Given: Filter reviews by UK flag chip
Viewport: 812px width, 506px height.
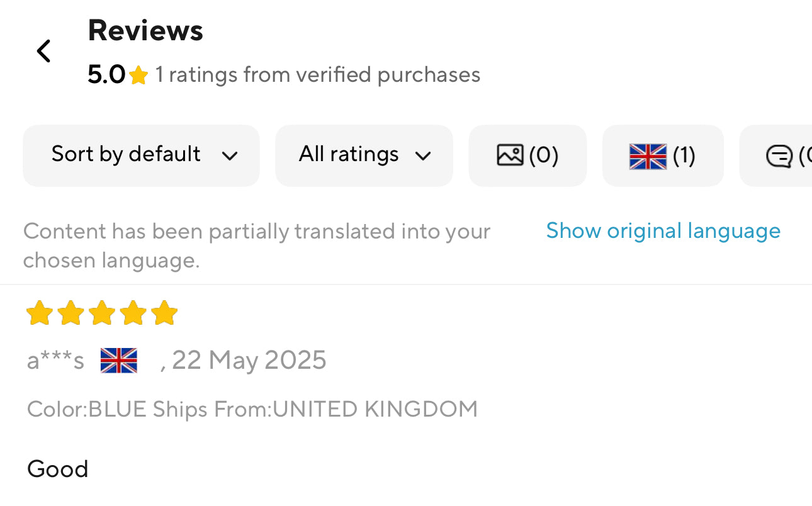Looking at the screenshot, I should pos(662,155).
